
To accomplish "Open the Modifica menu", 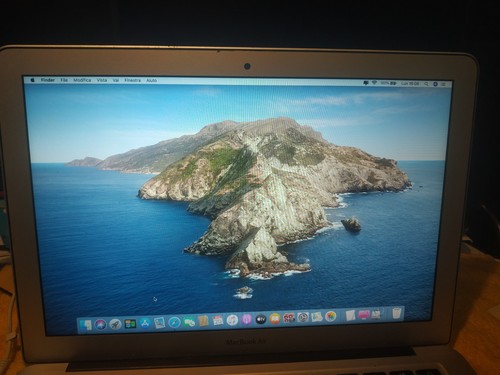I will point(82,80).
